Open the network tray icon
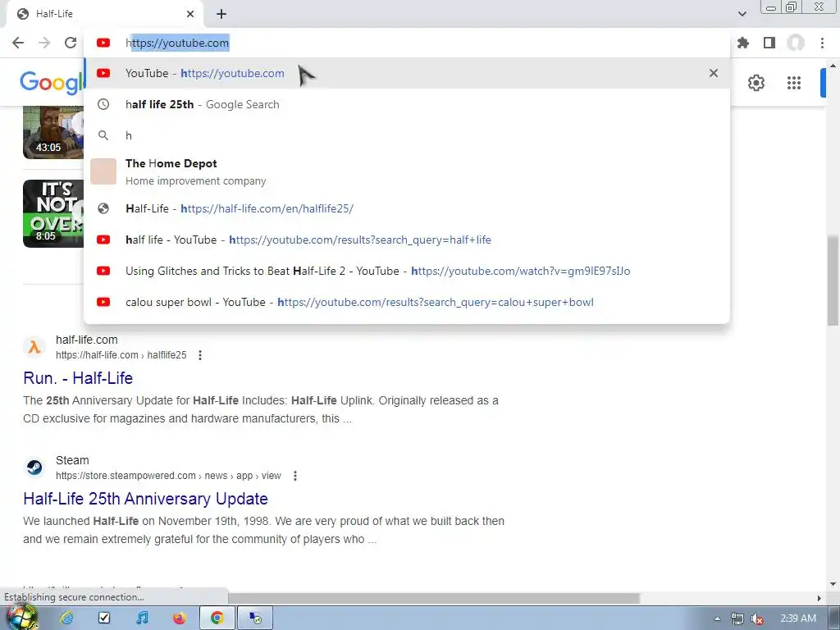The height and width of the screenshot is (630, 840). click(x=737, y=619)
